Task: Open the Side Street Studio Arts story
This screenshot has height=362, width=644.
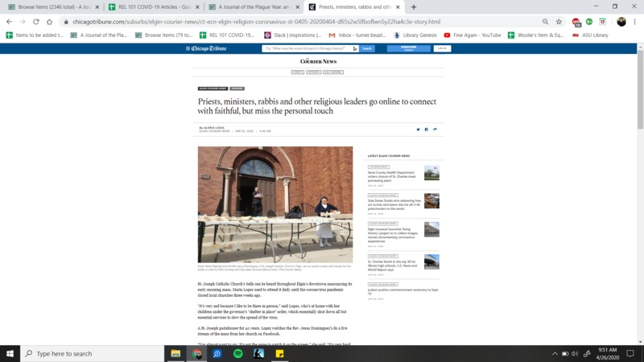Action: [x=394, y=204]
